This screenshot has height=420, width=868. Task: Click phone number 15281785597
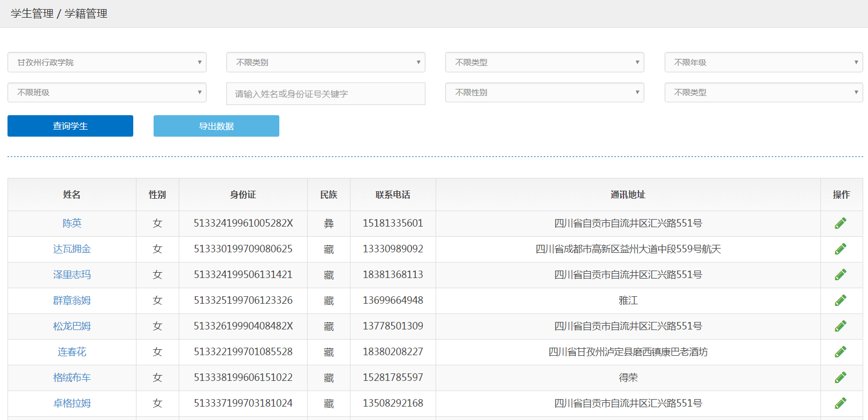click(393, 378)
